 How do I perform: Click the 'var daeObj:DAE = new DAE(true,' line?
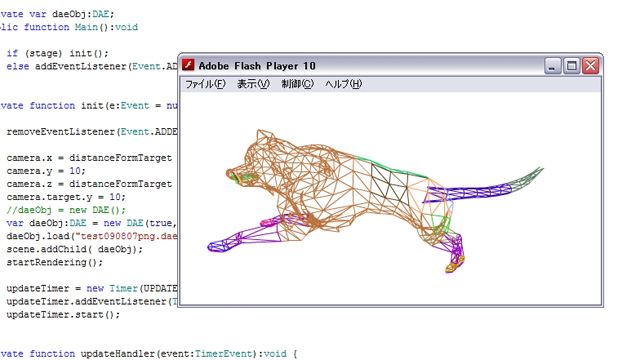[x=92, y=223]
